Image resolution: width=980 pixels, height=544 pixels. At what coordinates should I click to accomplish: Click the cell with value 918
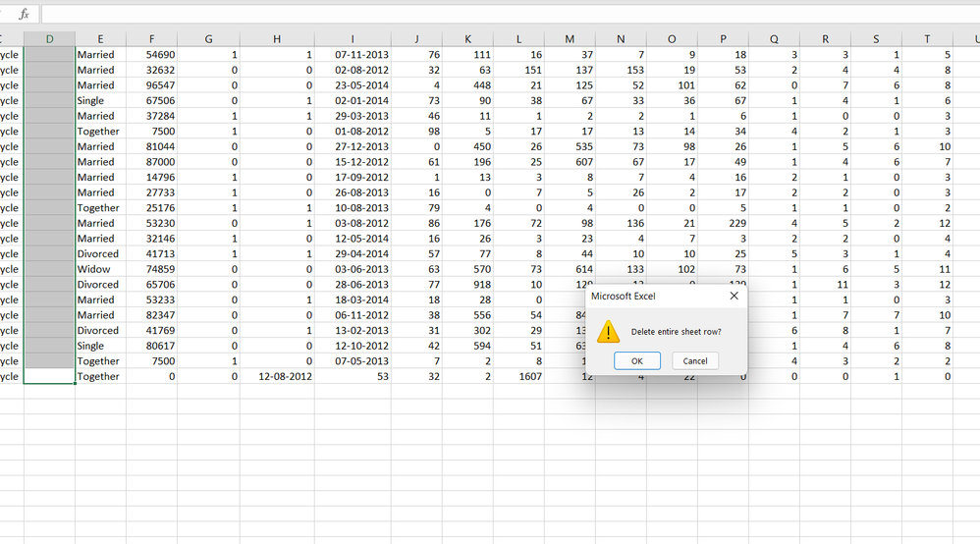[467, 285]
